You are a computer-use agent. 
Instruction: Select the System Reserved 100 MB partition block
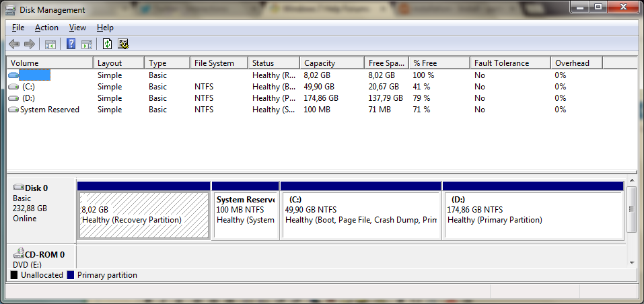click(245, 211)
